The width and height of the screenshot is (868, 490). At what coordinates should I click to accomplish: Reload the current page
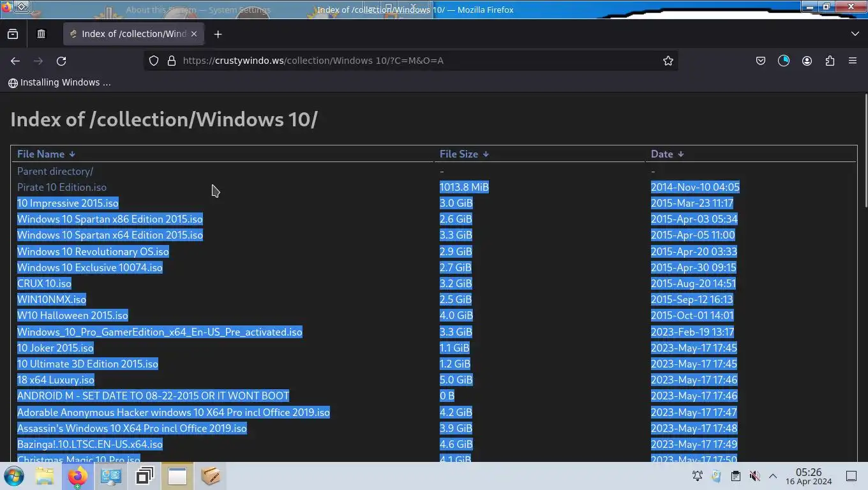pyautogui.click(x=61, y=61)
